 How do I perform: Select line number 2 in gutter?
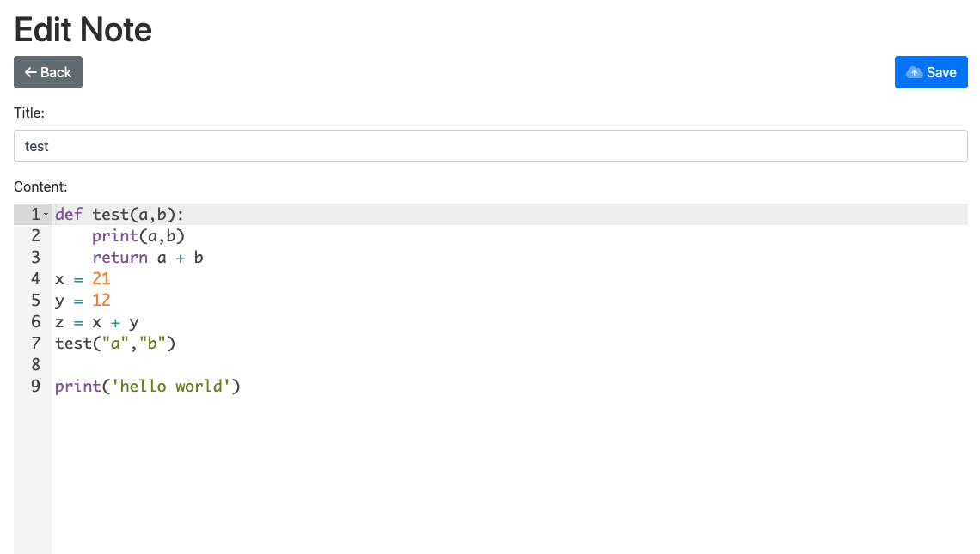[35, 236]
